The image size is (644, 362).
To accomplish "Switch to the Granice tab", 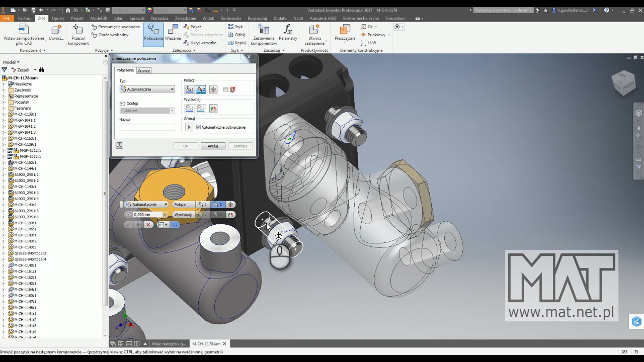I will click(x=144, y=71).
